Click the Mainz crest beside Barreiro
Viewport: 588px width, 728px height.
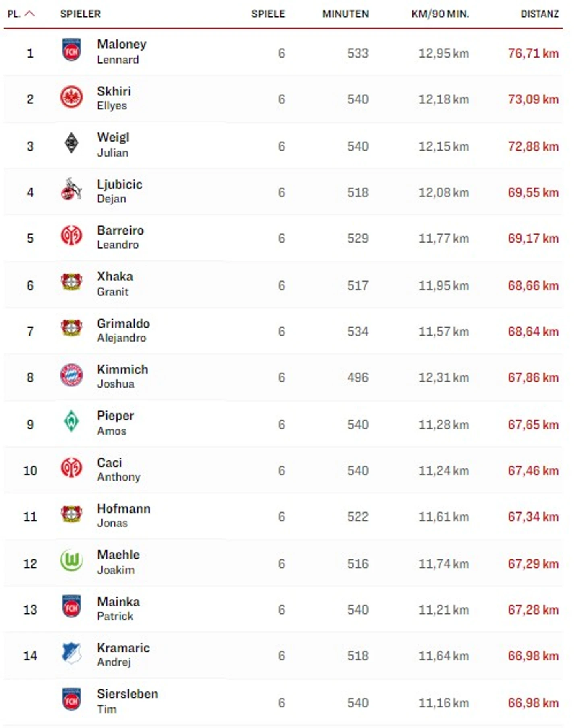pyautogui.click(x=71, y=236)
